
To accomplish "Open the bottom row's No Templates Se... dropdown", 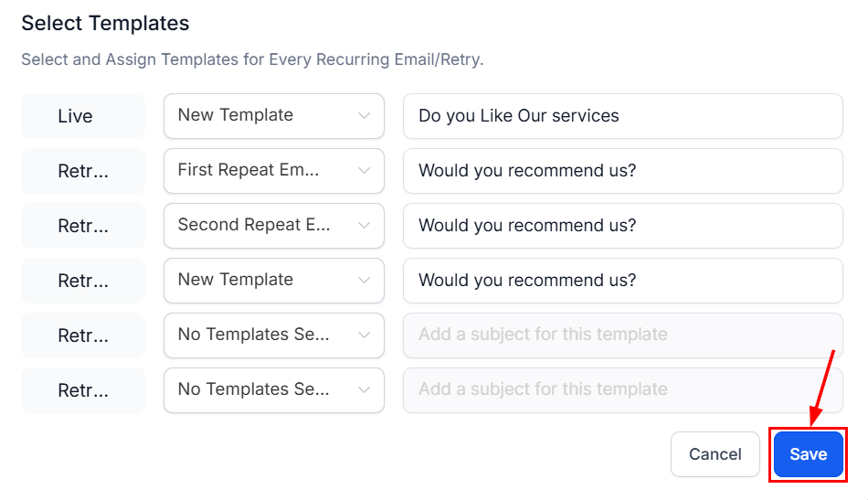I will point(273,390).
